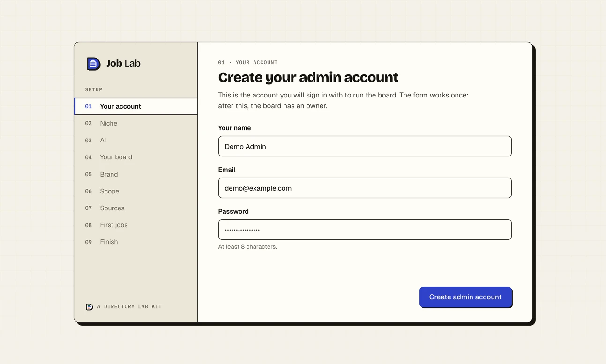Click the "A DIRECTORY LAB KIT" footer text
This screenshot has width=606, height=364.
click(129, 307)
